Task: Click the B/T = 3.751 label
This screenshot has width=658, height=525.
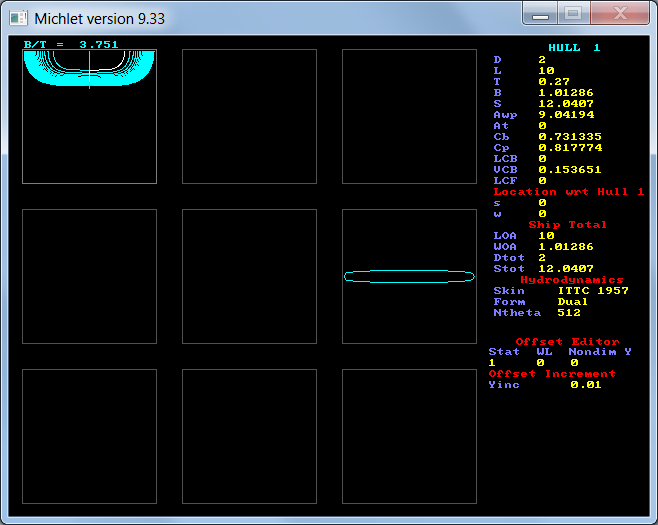Action: coord(70,44)
